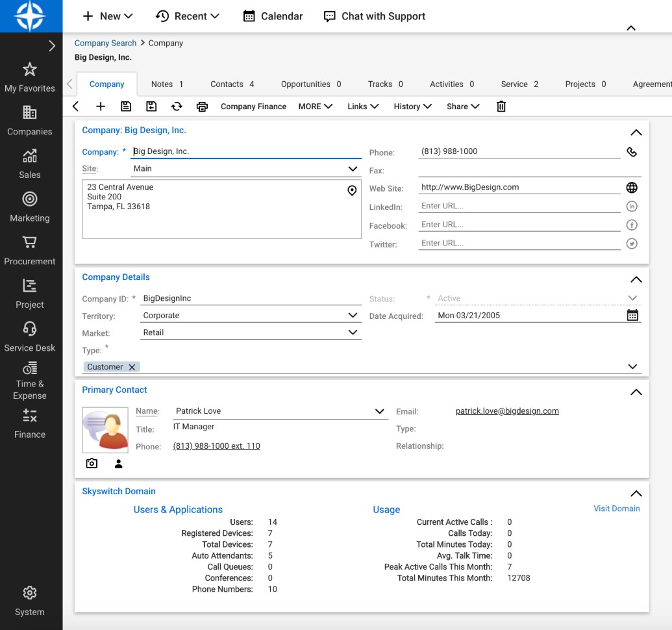Viewport: 672px width, 630px height.
Task: Click the Visit Domain link
Action: click(616, 509)
